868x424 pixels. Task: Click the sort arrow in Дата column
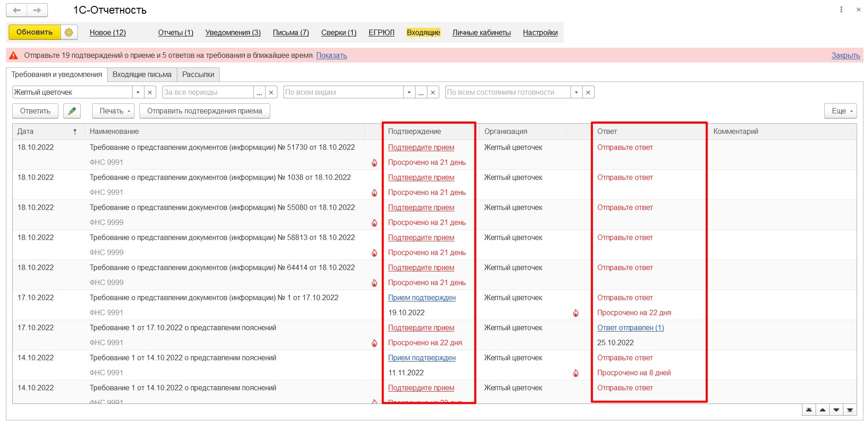(x=75, y=132)
